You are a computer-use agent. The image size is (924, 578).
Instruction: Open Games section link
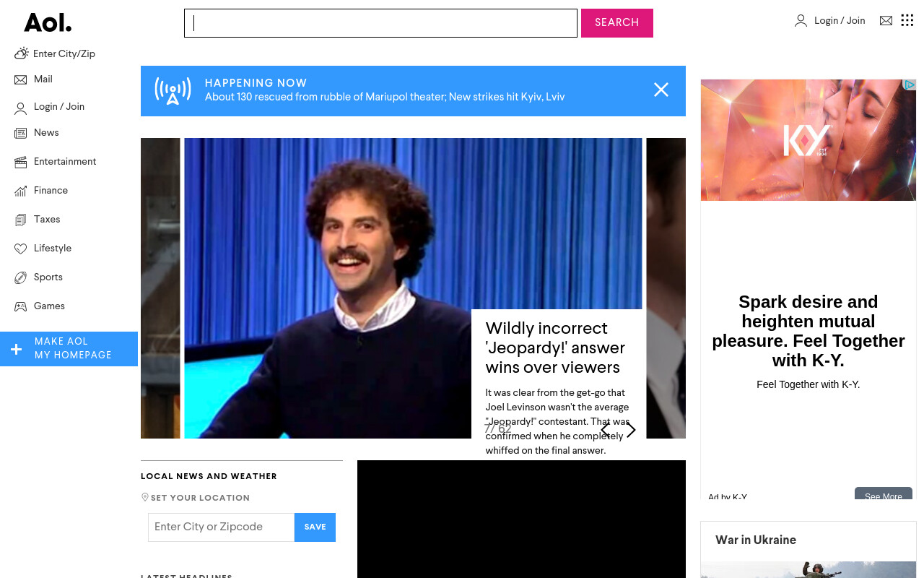(x=49, y=306)
